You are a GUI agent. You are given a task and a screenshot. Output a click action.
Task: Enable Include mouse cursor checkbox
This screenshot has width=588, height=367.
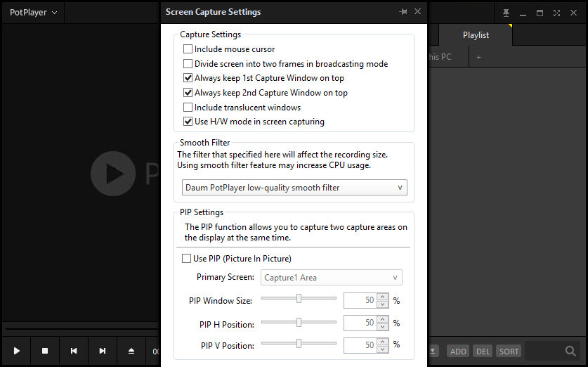tap(188, 49)
